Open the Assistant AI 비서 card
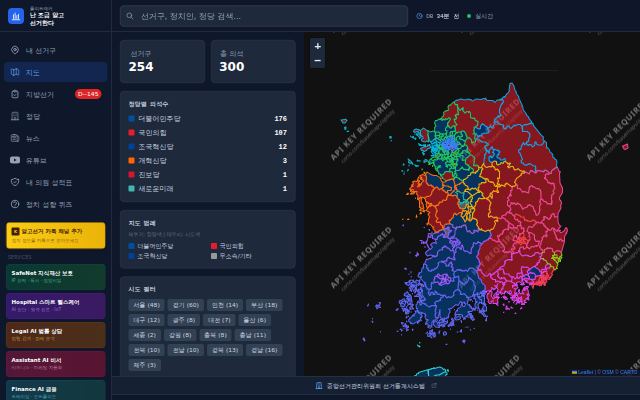The image size is (640, 400). (x=56, y=364)
